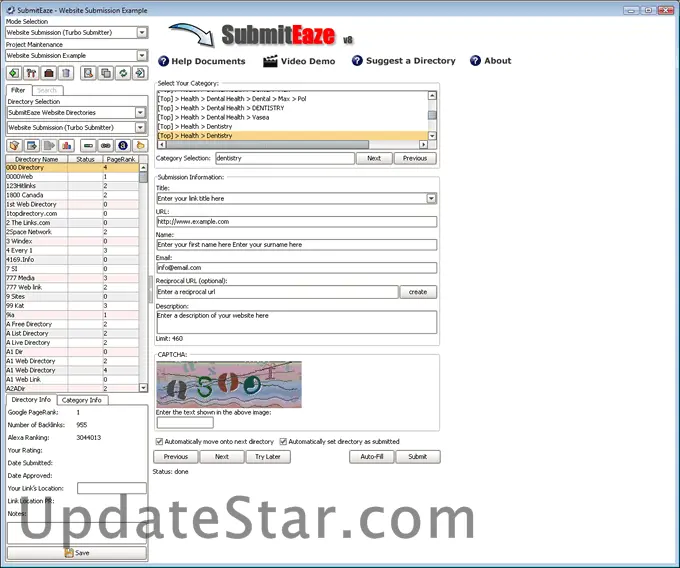Click the duplicate pages copy icon

(106, 73)
